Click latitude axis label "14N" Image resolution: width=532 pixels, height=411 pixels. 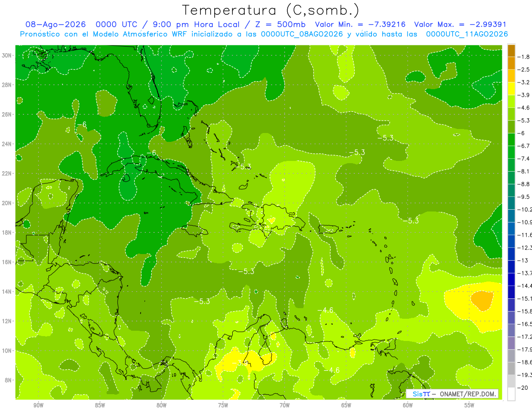(x=7, y=291)
